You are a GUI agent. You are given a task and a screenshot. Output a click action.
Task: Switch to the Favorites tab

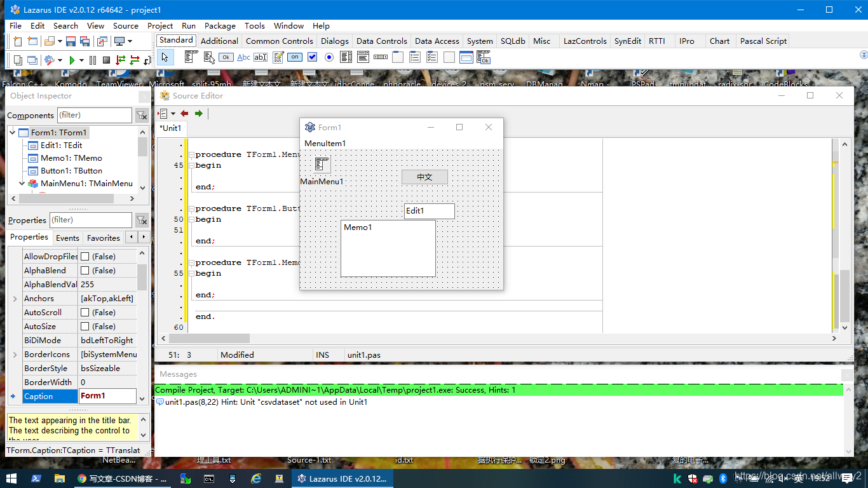(104, 238)
